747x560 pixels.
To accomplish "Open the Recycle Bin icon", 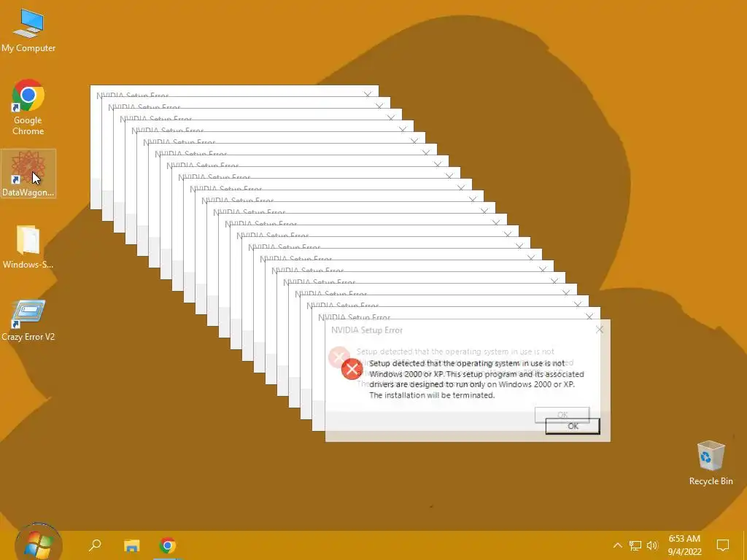I will pyautogui.click(x=711, y=462).
